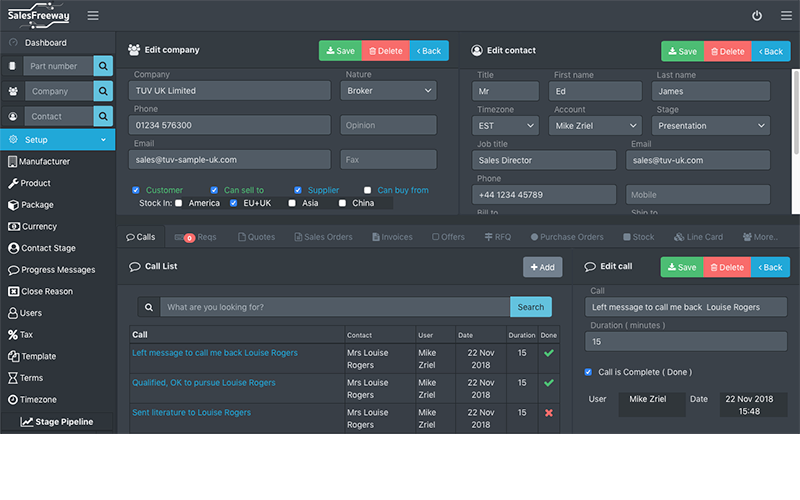Click the Call List Search button
The width and height of the screenshot is (800, 500).
[x=531, y=307]
